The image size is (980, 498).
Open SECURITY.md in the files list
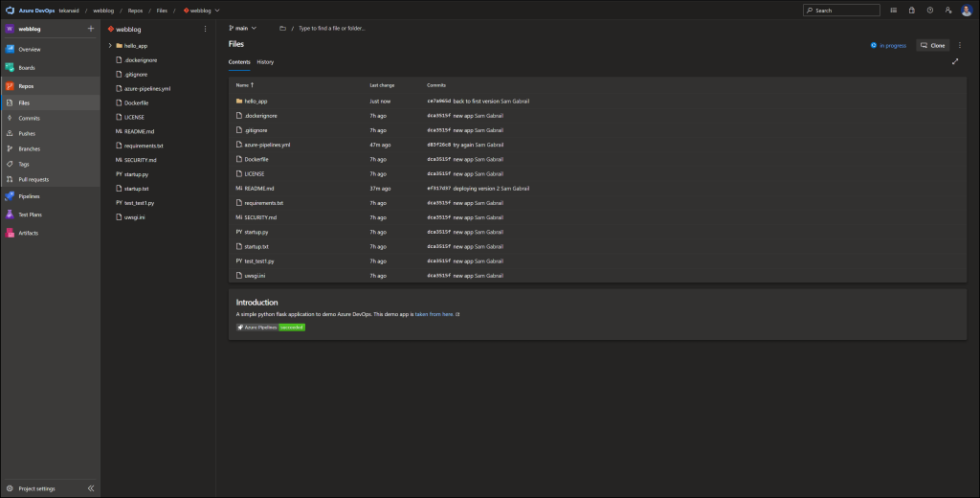tap(260, 217)
